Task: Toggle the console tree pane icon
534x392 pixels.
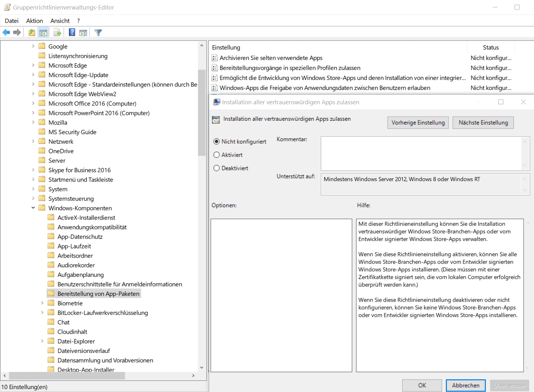Action: point(43,32)
